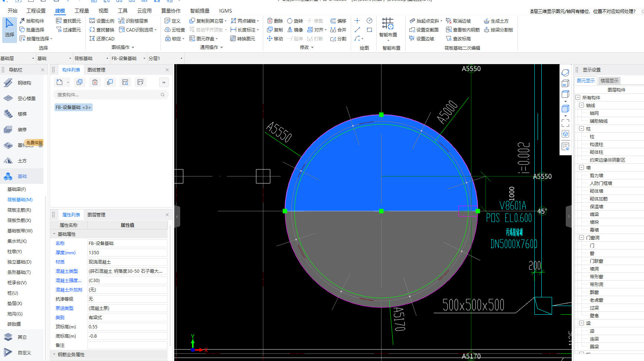Screen dimensions: 644x361
Task: Close the 导航栏 panel
Action: pyautogui.click(x=43, y=70)
